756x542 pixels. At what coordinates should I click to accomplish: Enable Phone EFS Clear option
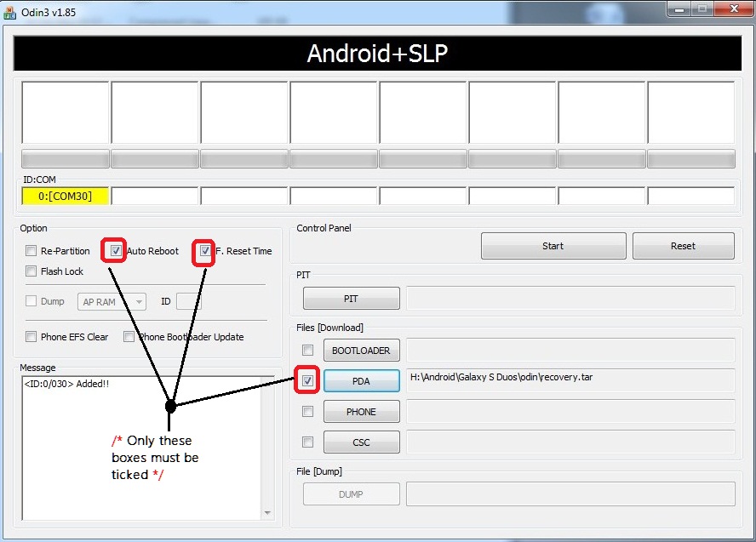point(31,337)
